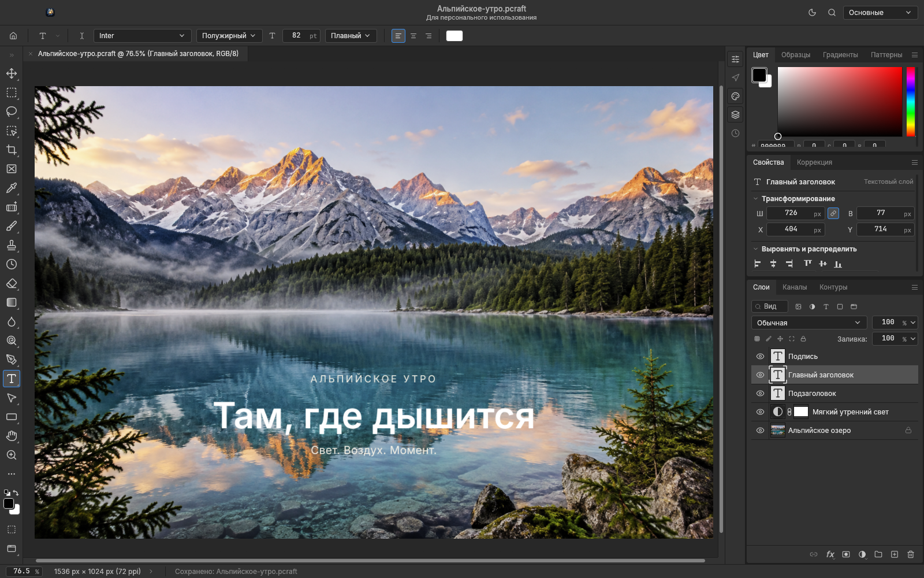Hide the Мягкий утренний свет layer
Viewport: 924px width, 578px height.
coord(760,412)
